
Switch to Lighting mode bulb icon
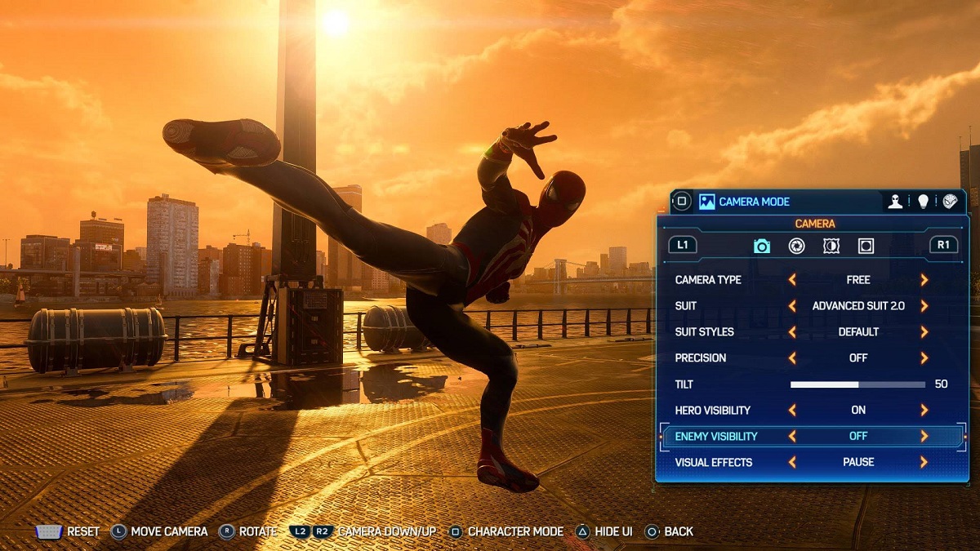click(x=923, y=202)
